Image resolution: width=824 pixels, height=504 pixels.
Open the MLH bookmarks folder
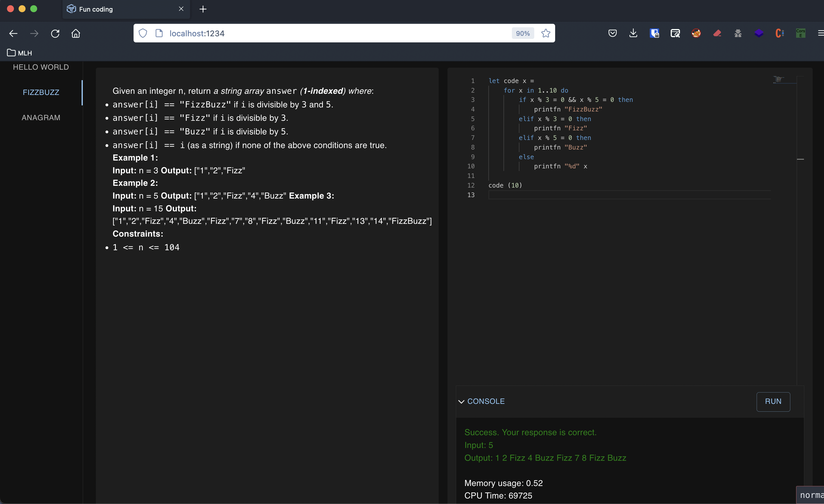(x=20, y=53)
